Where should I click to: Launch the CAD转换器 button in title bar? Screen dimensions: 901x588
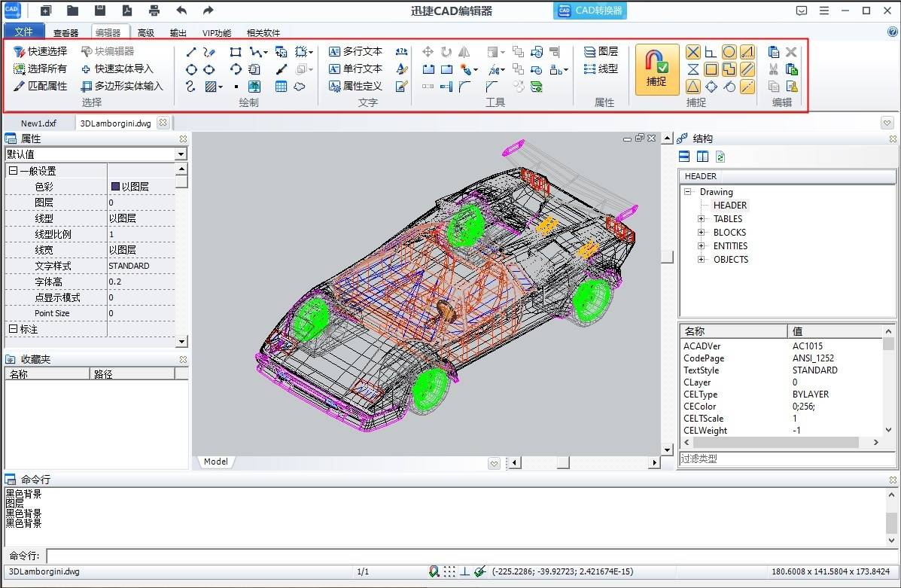click(590, 11)
